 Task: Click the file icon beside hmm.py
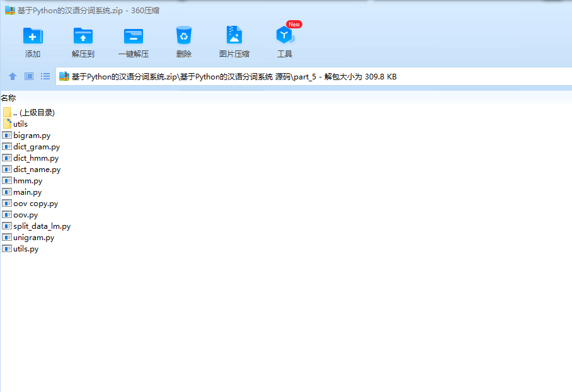pos(7,180)
